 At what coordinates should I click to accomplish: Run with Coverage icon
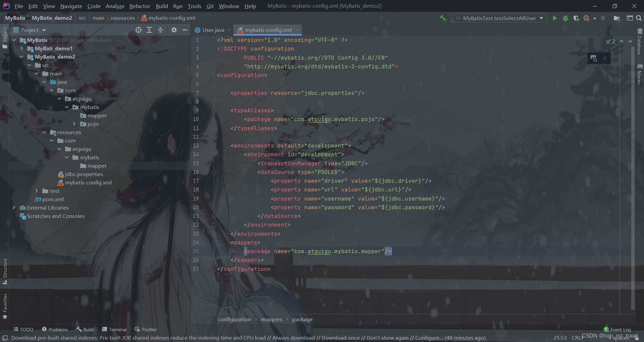click(576, 18)
